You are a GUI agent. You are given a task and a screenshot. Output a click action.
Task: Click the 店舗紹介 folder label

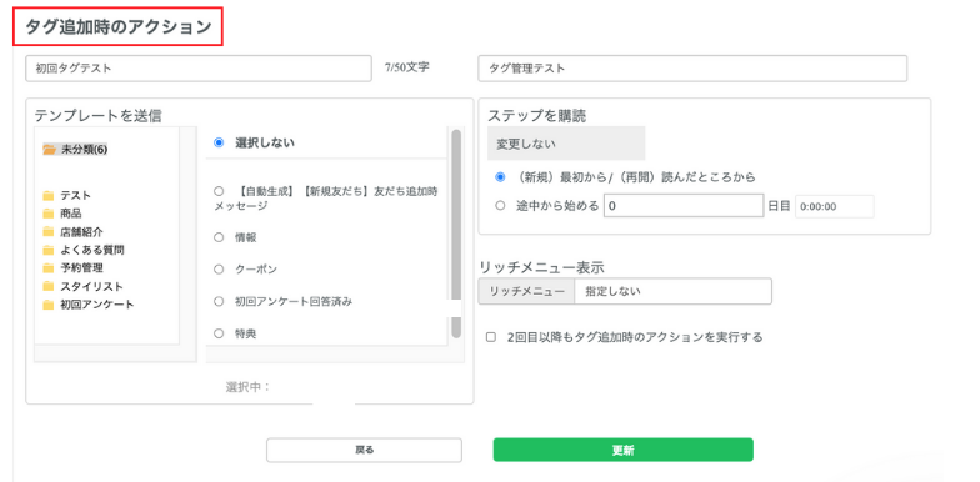pyautogui.click(x=82, y=232)
